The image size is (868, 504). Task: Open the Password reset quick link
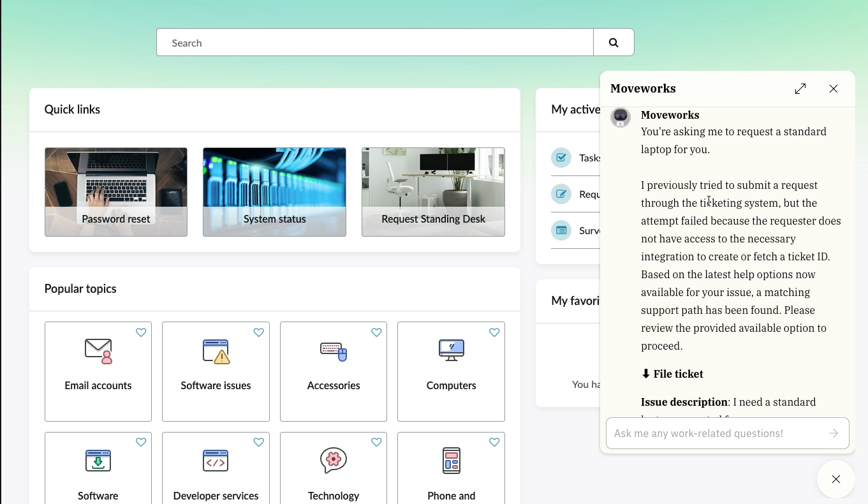[x=116, y=192]
